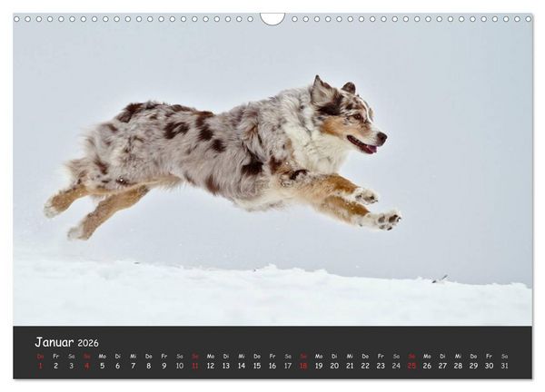Select day number 12
545x392 pixels.
point(211,366)
